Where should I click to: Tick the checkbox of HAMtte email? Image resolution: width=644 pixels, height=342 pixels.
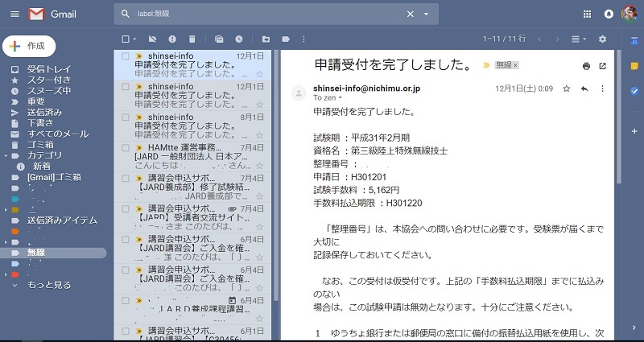tap(125, 148)
